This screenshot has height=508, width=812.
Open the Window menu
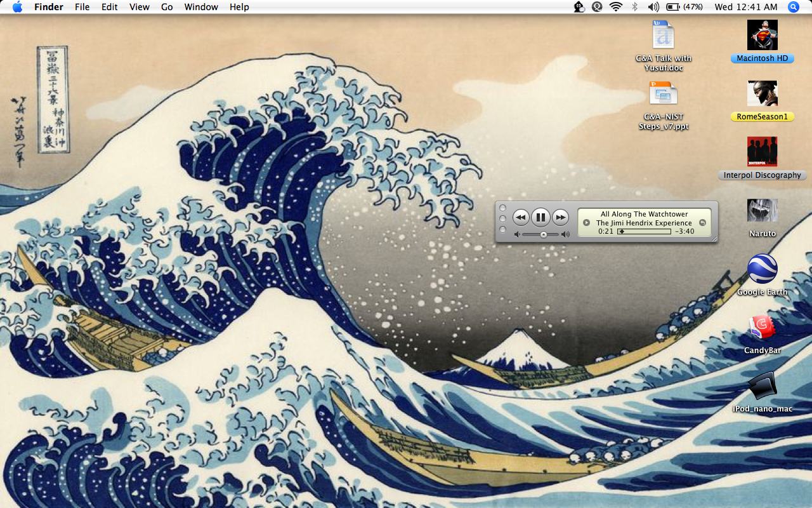(x=201, y=7)
